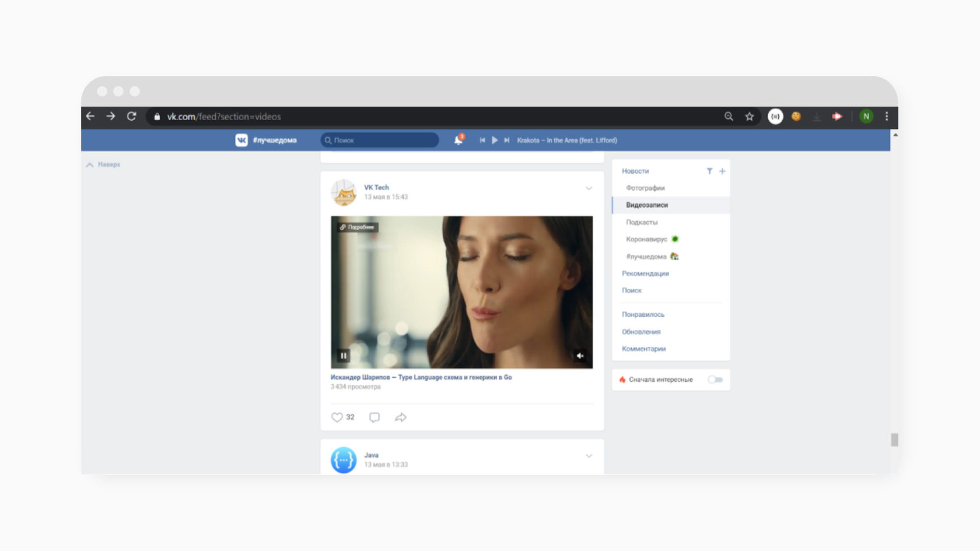Viewport: 980px width, 551px height.
Task: Skip to previous track in header player
Action: (482, 140)
